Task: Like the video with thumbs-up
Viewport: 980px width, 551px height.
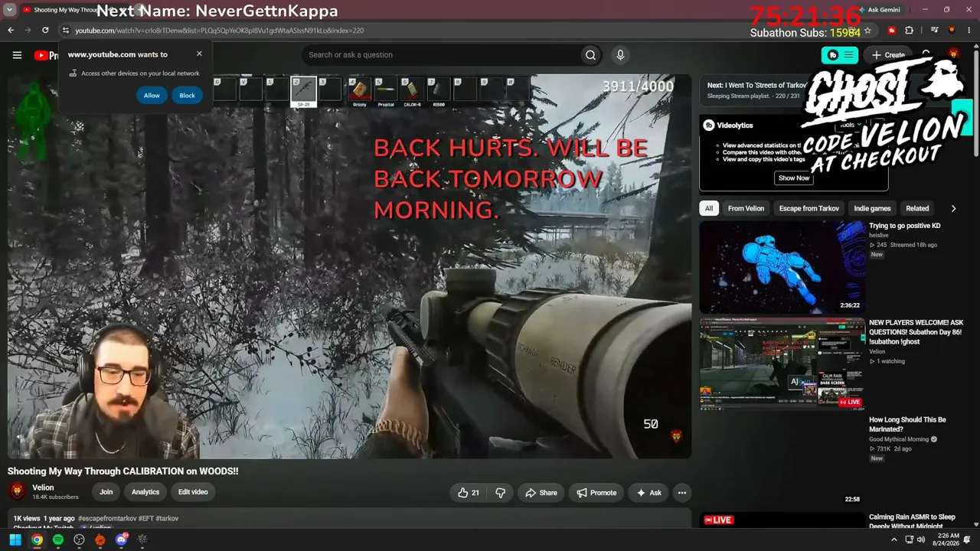Action: 469,493
